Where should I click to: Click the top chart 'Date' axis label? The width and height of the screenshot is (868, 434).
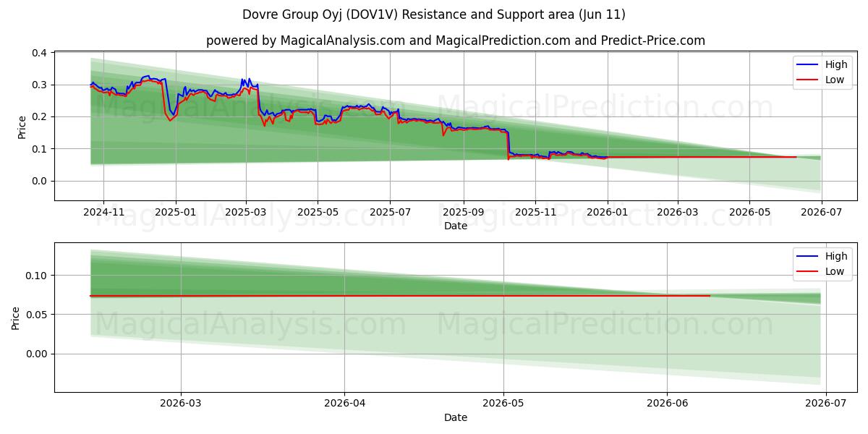[x=456, y=226]
